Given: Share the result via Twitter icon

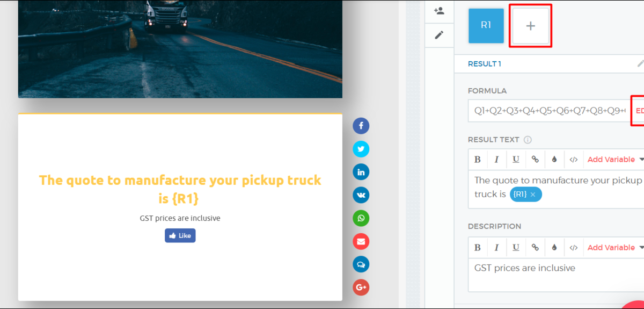Looking at the screenshot, I should coord(361,149).
